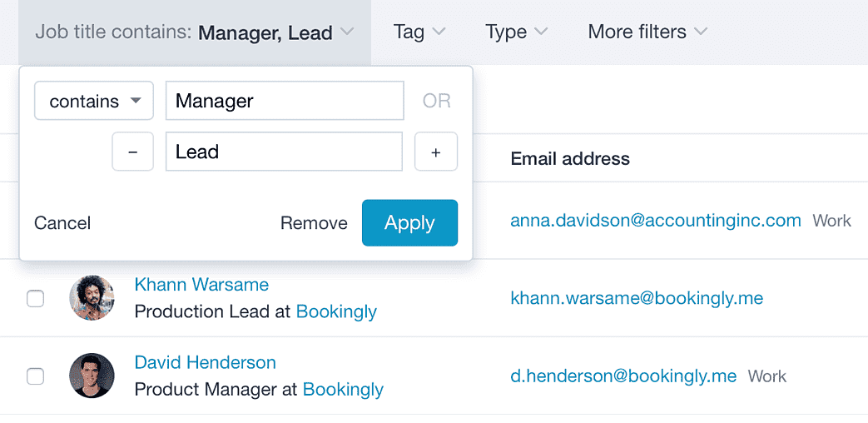Image resolution: width=868 pixels, height=423 pixels.
Task: Click into the Manager text field
Action: (285, 101)
